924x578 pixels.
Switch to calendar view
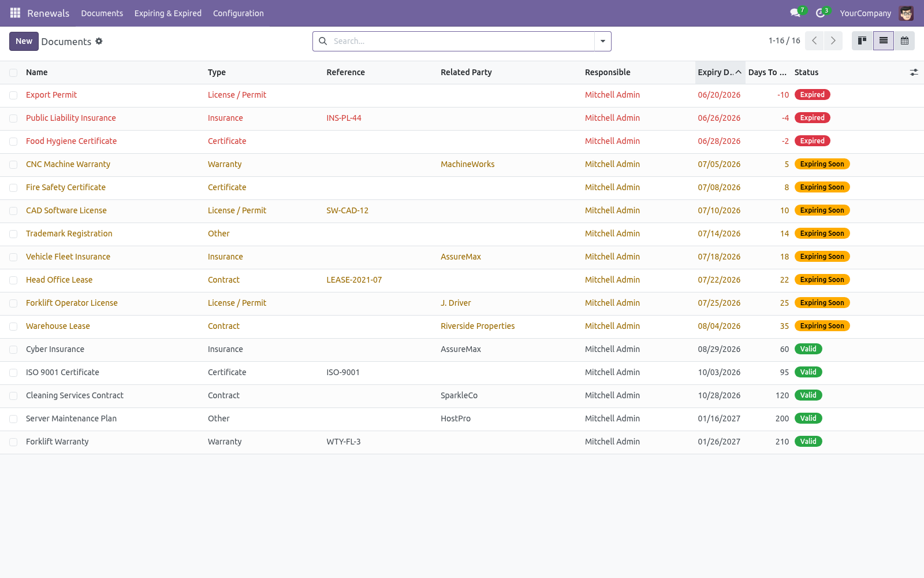click(904, 40)
